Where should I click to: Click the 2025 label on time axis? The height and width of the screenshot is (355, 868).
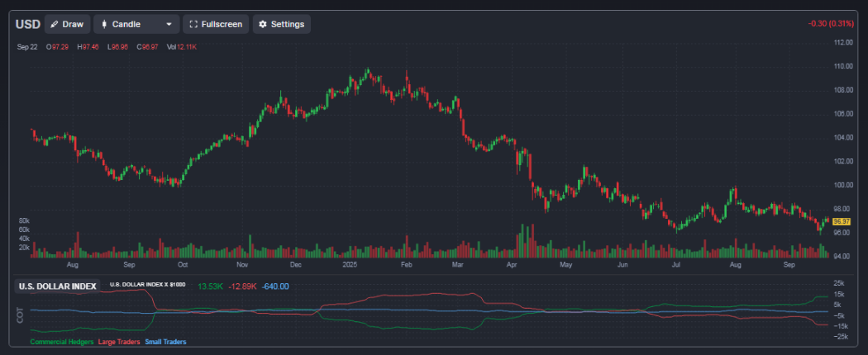(351, 265)
